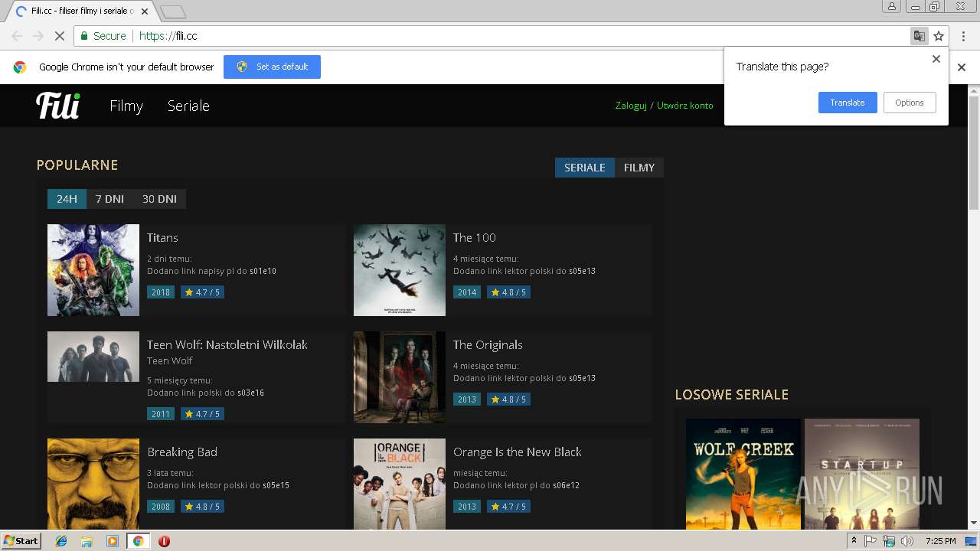Set Chrome as default browser
The height and width of the screenshot is (551, 980).
(272, 67)
